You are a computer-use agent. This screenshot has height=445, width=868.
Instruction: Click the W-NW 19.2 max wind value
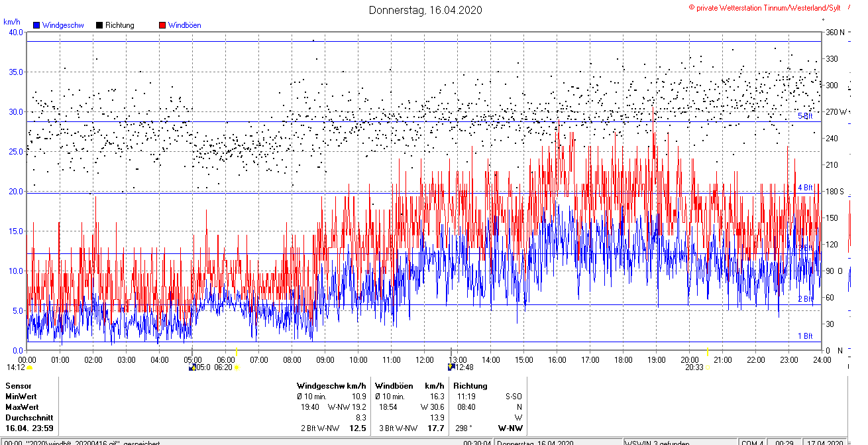346,407
